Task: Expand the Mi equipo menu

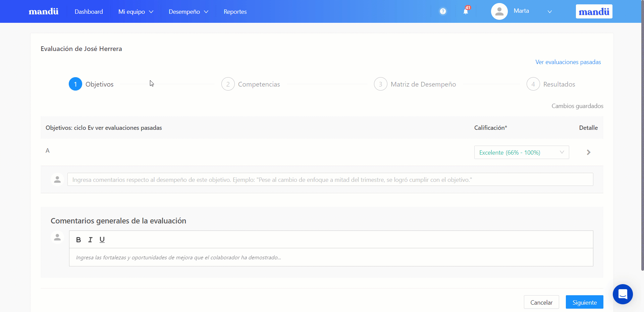Action: (x=136, y=11)
